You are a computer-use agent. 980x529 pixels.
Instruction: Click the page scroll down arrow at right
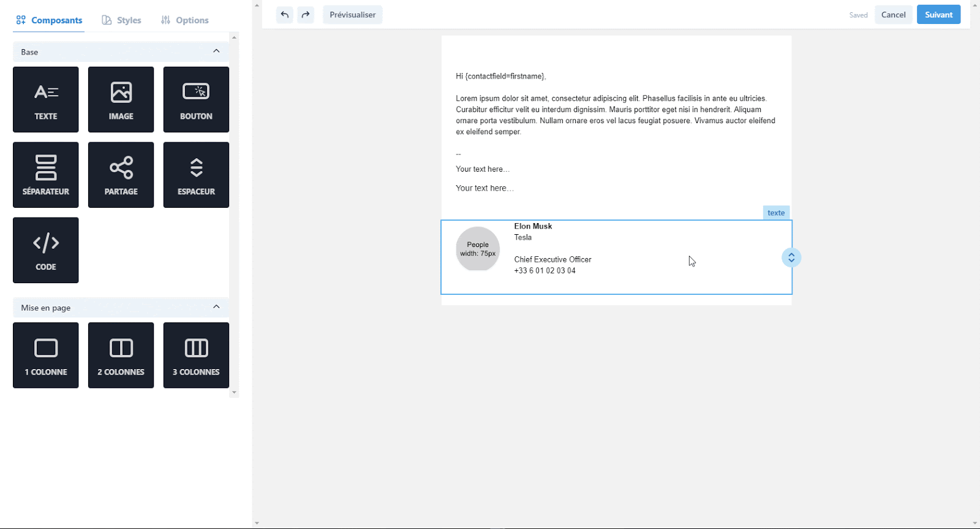(x=974, y=523)
